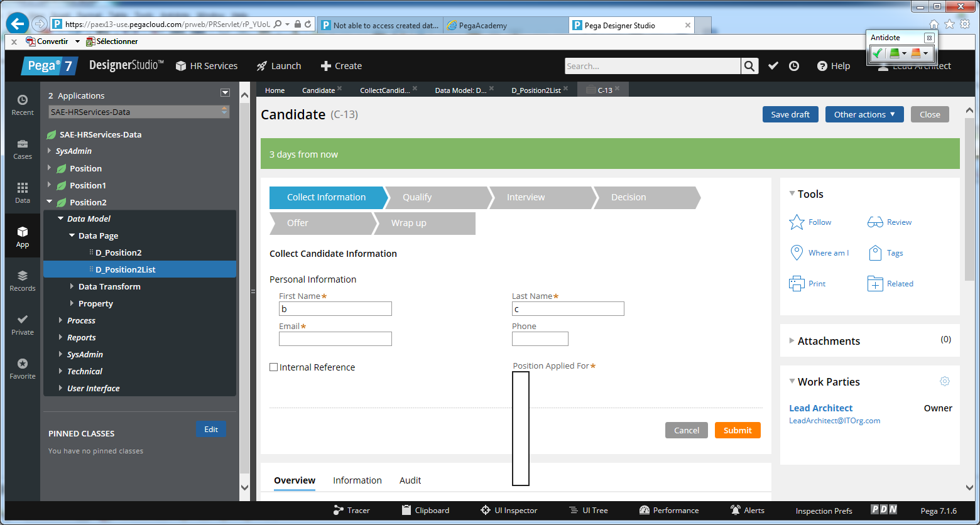Expand the Attachments section

[792, 340]
